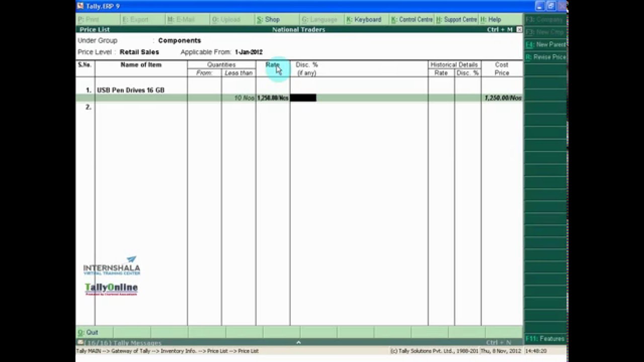This screenshot has width=644, height=362.
Task: Click Components under group value
Action: point(180,41)
